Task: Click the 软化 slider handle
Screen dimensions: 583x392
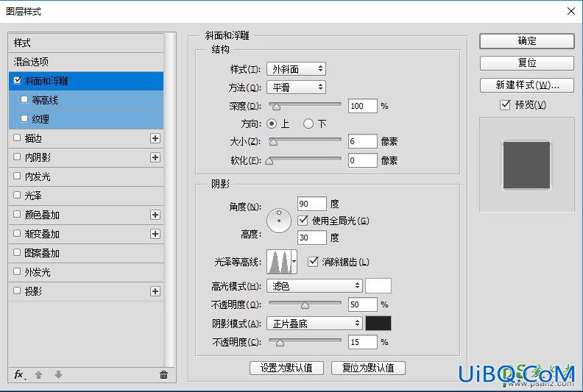Action: (x=269, y=161)
